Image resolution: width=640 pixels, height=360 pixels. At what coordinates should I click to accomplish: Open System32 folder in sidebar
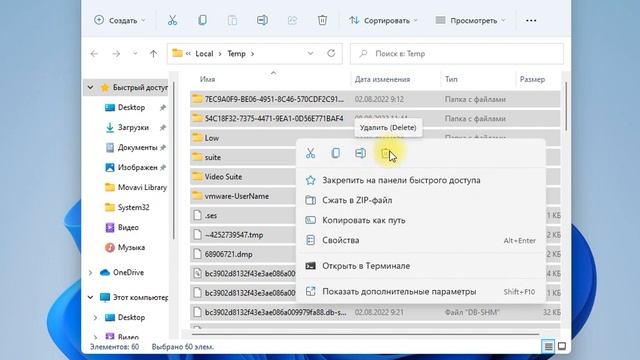pyautogui.click(x=133, y=207)
